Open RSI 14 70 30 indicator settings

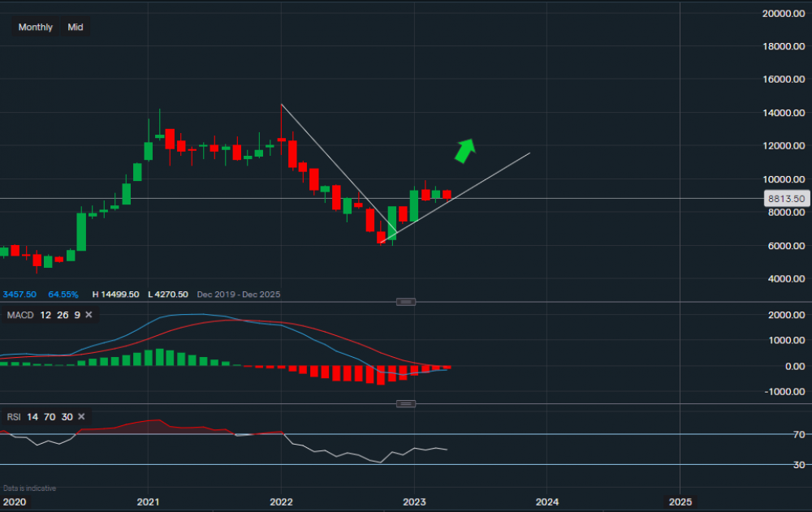[x=41, y=417]
